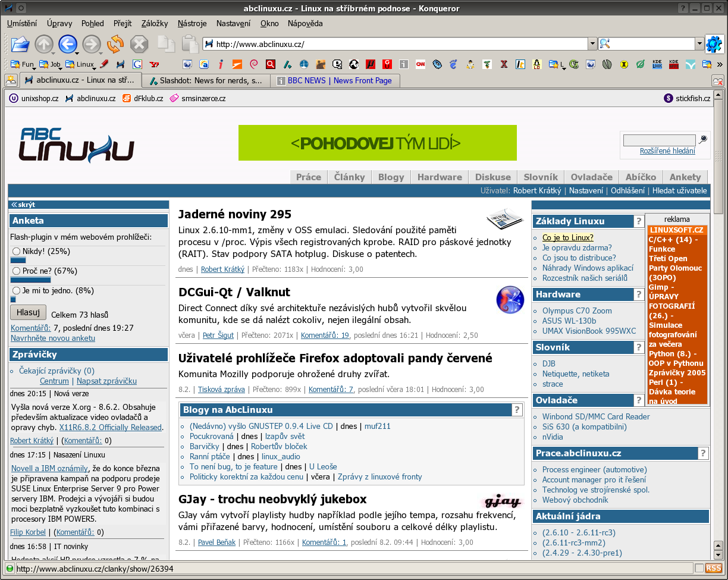
Task: Open the unixshop.cz link
Action: tap(34, 98)
